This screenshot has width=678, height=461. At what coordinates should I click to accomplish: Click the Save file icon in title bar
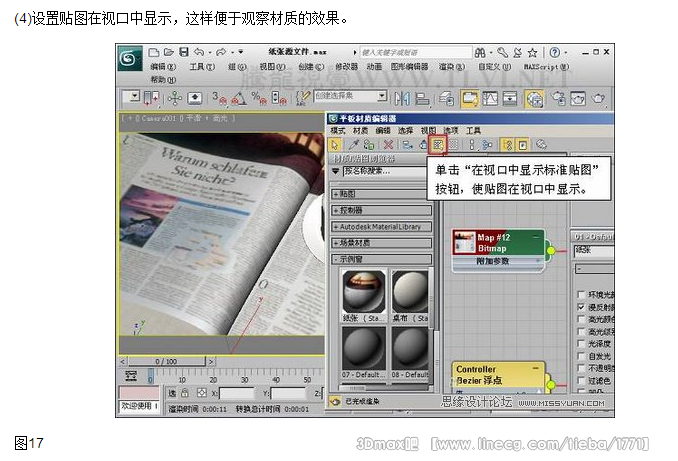[x=186, y=50]
